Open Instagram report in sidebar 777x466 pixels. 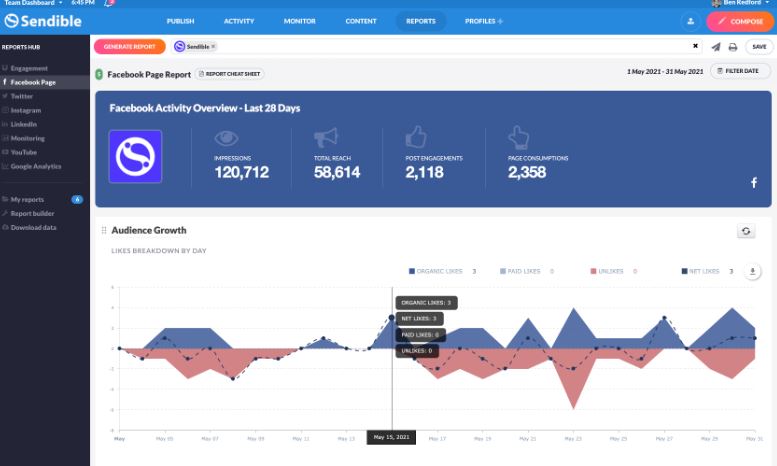(x=26, y=110)
